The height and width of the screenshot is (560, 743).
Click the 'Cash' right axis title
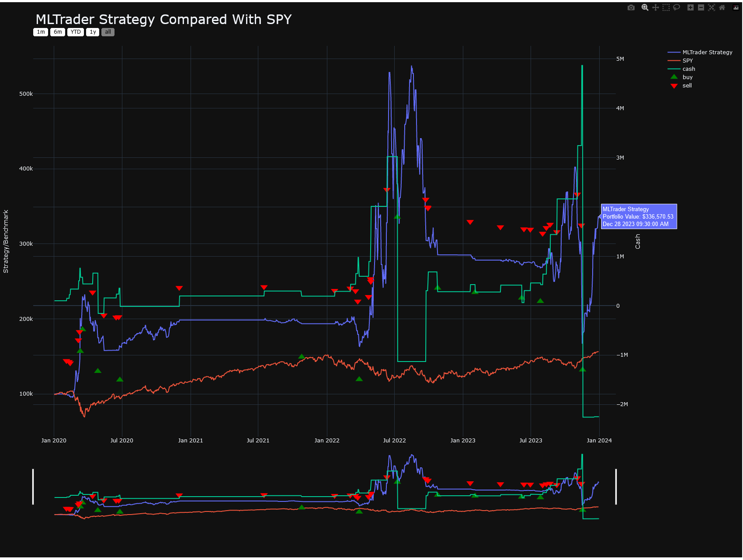tap(638, 241)
